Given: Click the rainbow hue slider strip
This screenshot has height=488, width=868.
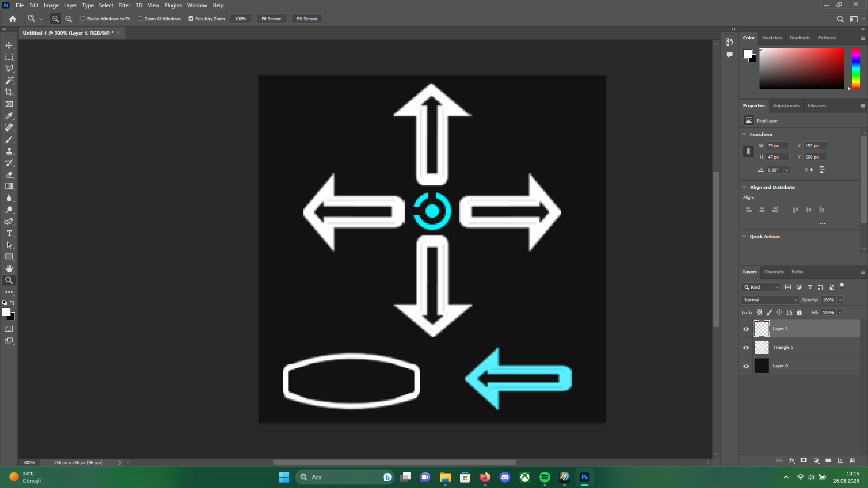Looking at the screenshot, I should coord(855,68).
